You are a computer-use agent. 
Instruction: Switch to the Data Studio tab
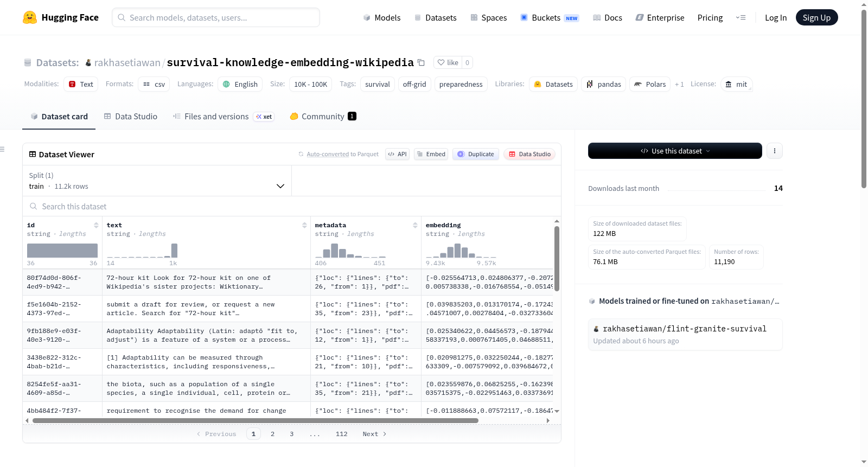tap(131, 116)
